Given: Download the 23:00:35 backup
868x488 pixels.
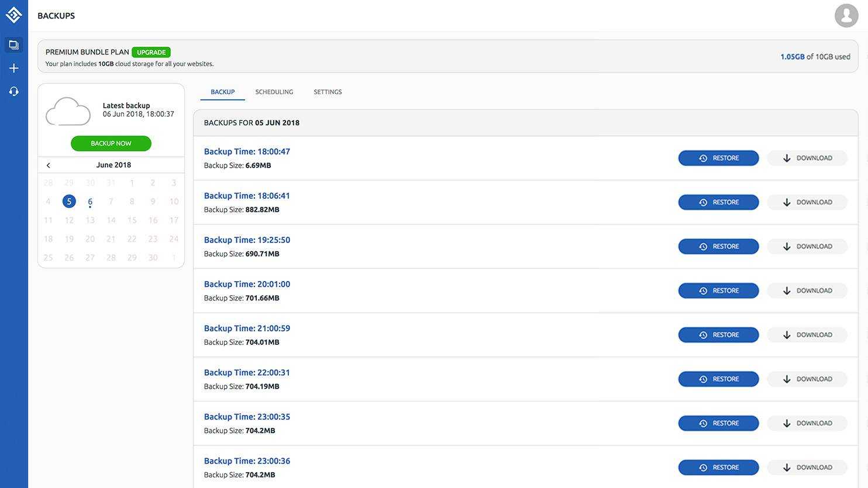Looking at the screenshot, I should 807,423.
